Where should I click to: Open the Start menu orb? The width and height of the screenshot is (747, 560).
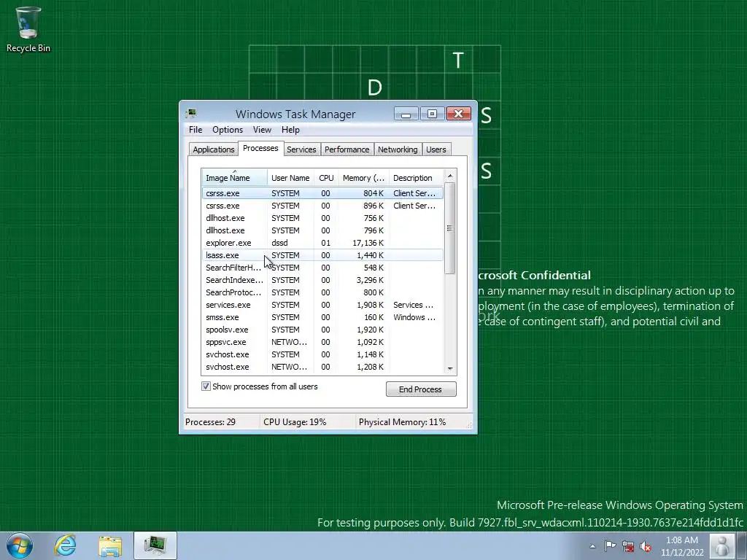coord(20,545)
